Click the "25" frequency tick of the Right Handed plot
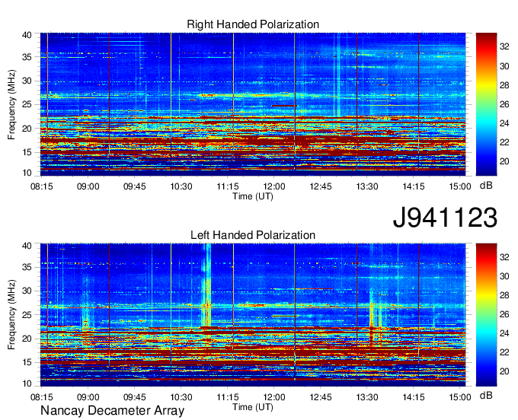This screenshot has width=518, height=420. point(27,104)
